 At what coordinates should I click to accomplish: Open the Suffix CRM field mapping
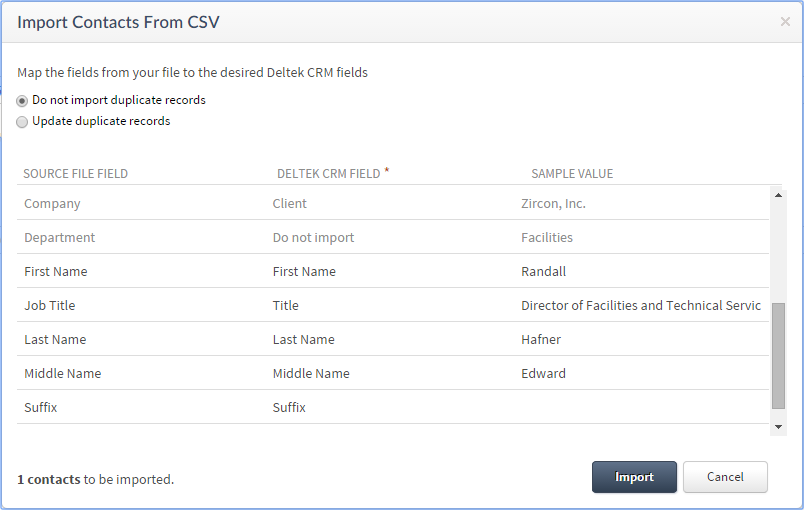click(x=289, y=408)
